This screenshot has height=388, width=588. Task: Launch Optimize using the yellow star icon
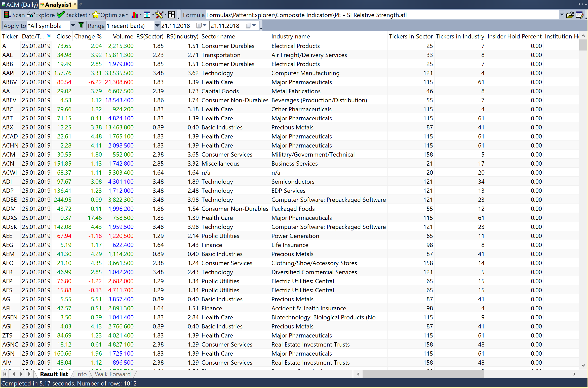point(96,15)
